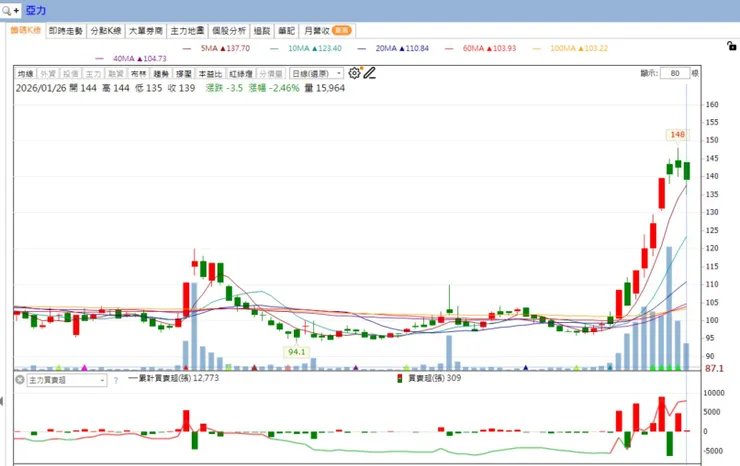The width and height of the screenshot is (740, 466).
Task: Click the question mark help icon beside 主力買賣超
Action: pyautogui.click(x=116, y=380)
